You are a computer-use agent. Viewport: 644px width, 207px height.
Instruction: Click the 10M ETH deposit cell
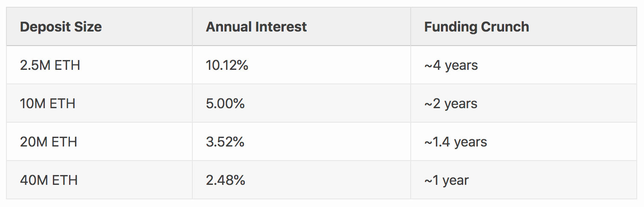pyautogui.click(x=48, y=103)
